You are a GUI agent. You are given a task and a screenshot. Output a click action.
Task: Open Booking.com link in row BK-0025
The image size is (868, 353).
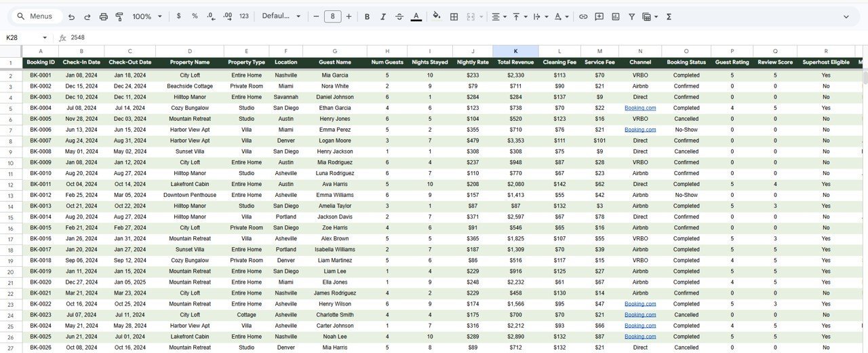(640, 337)
